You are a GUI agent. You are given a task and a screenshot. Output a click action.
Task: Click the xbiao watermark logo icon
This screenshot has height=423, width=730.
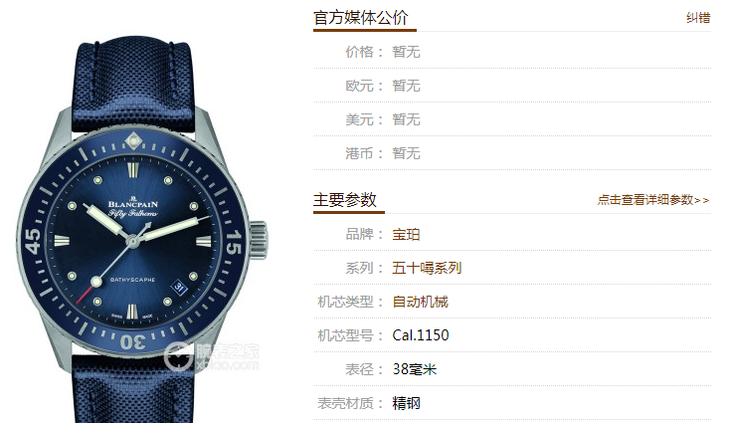[179, 356]
